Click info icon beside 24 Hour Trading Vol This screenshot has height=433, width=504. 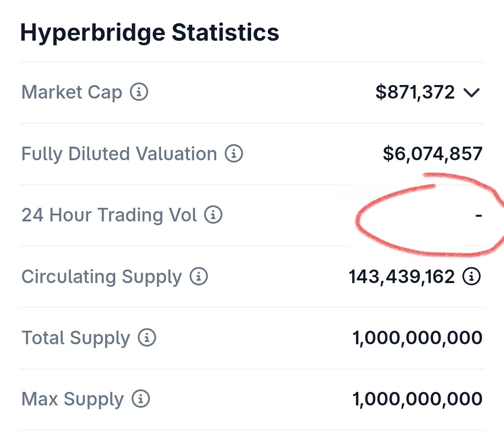tap(214, 215)
